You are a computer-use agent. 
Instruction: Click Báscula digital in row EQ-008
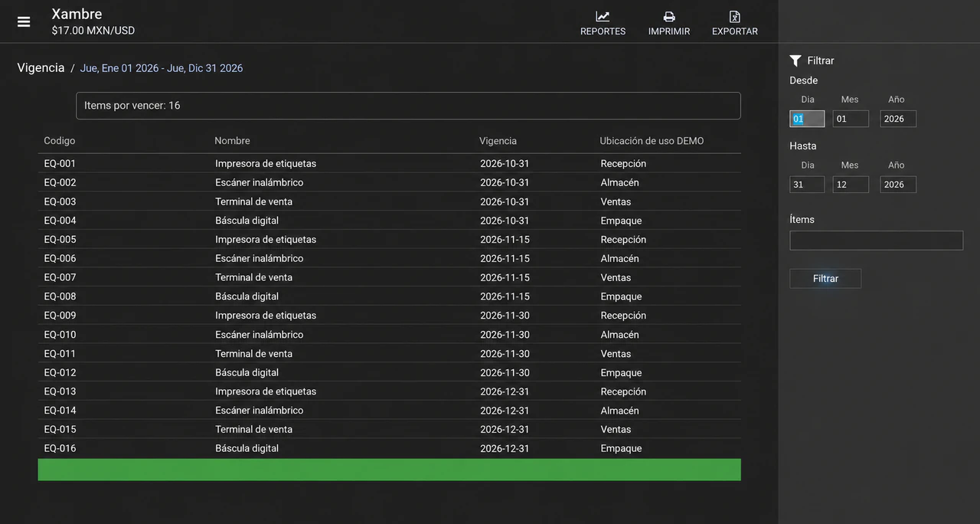coord(247,296)
